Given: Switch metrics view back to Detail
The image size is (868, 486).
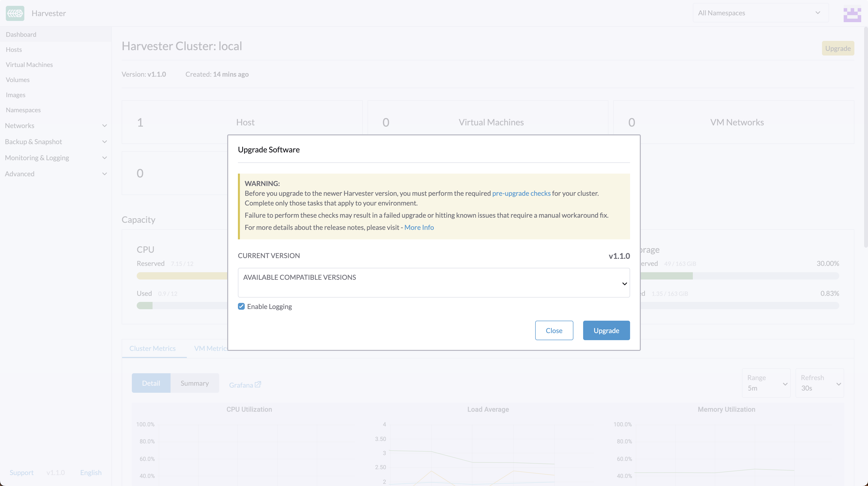Looking at the screenshot, I should point(151,383).
